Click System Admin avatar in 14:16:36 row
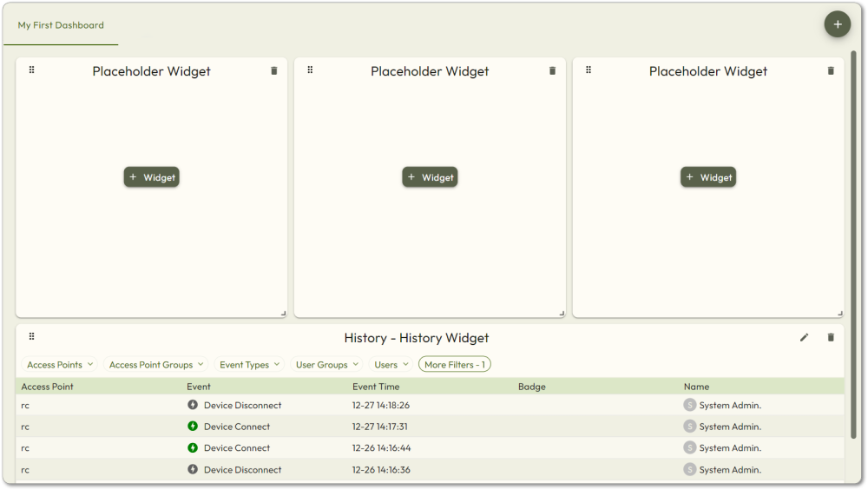This screenshot has width=868, height=490. (x=690, y=469)
